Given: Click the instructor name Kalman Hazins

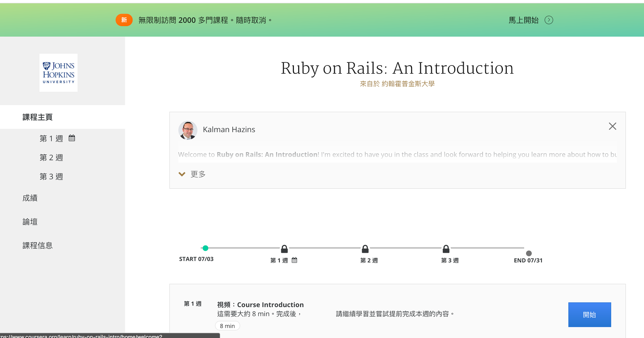Looking at the screenshot, I should click(229, 130).
